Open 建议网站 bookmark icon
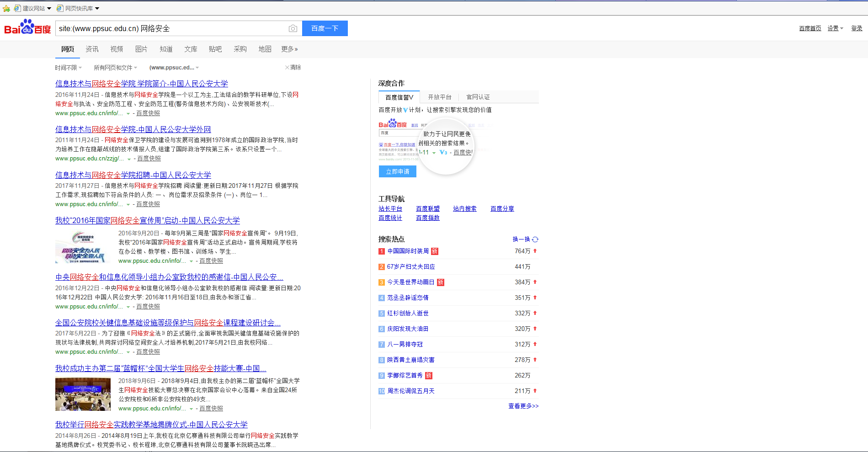 (x=17, y=8)
